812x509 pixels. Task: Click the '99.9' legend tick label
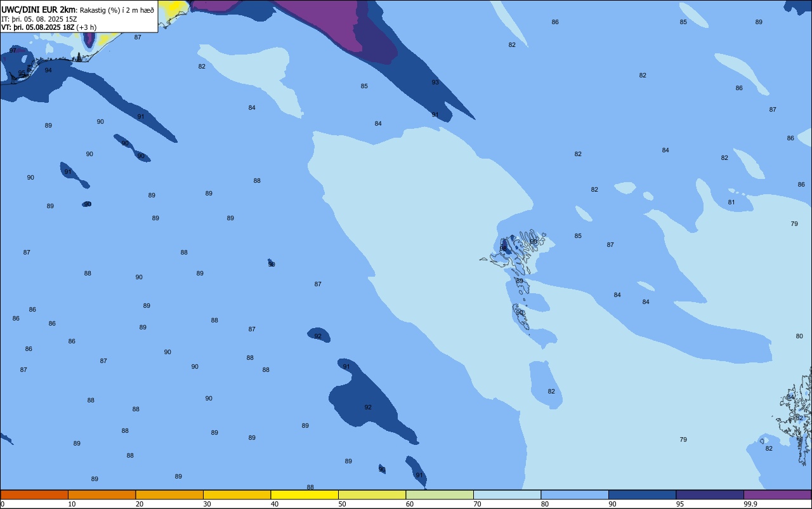(750, 504)
